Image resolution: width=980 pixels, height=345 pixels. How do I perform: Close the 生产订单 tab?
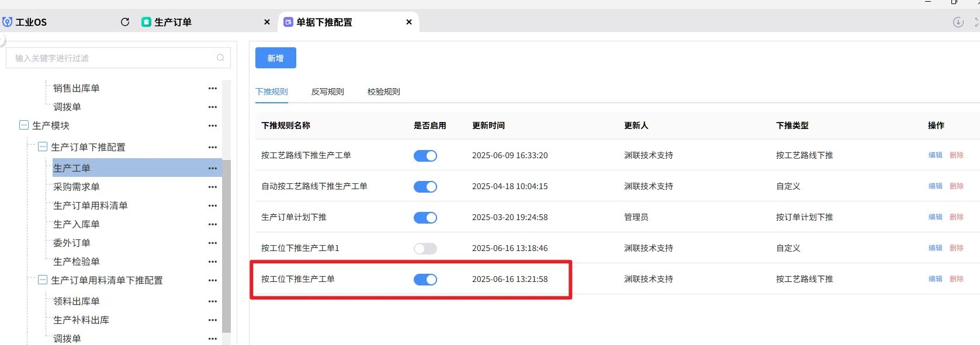pyautogui.click(x=267, y=22)
